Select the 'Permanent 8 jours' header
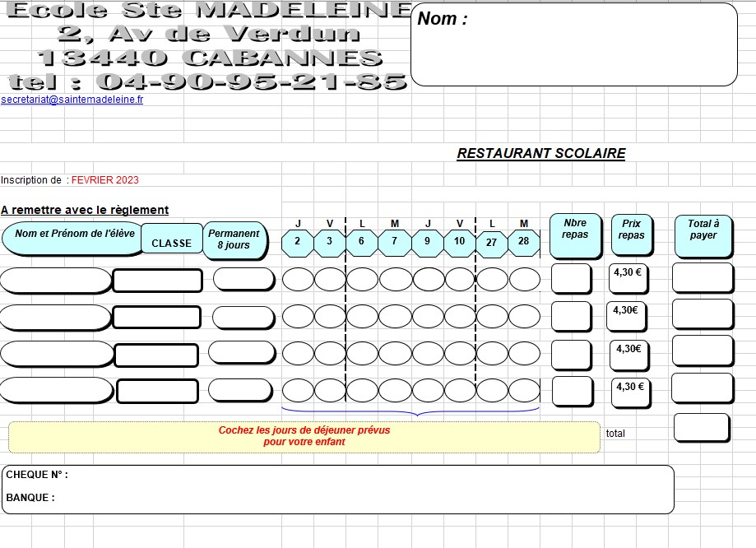The height and width of the screenshot is (548, 756). 234,239
